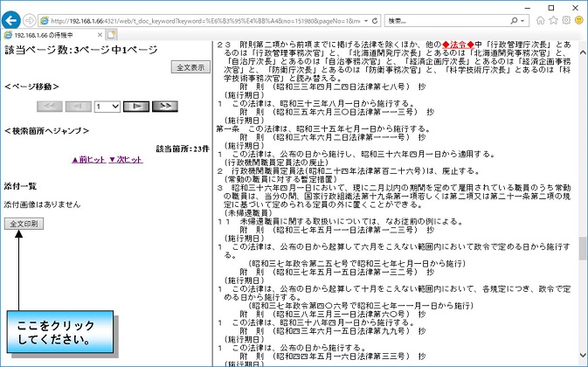Open a new tab
This screenshot has width=588, height=367.
pos(111,34)
